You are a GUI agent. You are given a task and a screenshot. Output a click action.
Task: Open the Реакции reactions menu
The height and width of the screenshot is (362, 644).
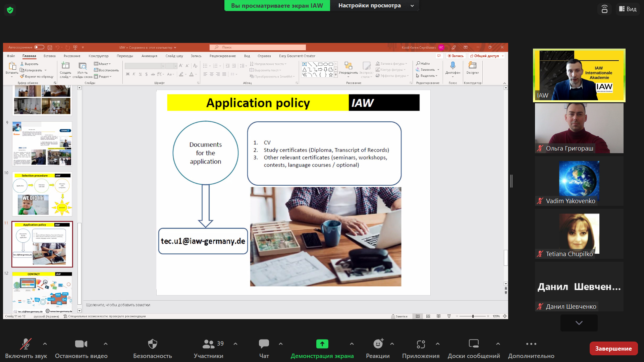[378, 349]
